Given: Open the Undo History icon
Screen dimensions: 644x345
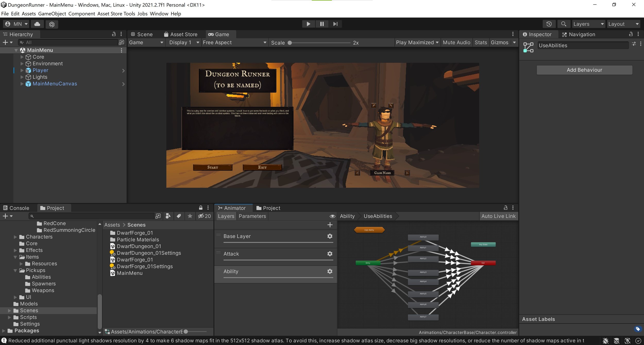Looking at the screenshot, I should click(x=549, y=24).
